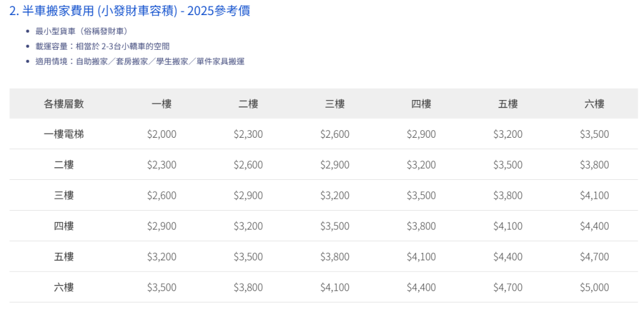Click the $5,000 price cell
Screen dimensions: 644x310
point(594,287)
